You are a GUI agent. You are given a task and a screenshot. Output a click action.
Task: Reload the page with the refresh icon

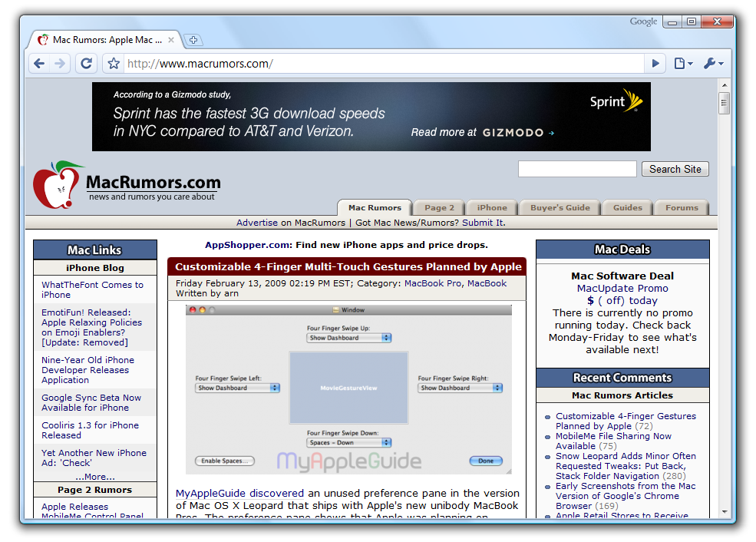click(x=86, y=63)
